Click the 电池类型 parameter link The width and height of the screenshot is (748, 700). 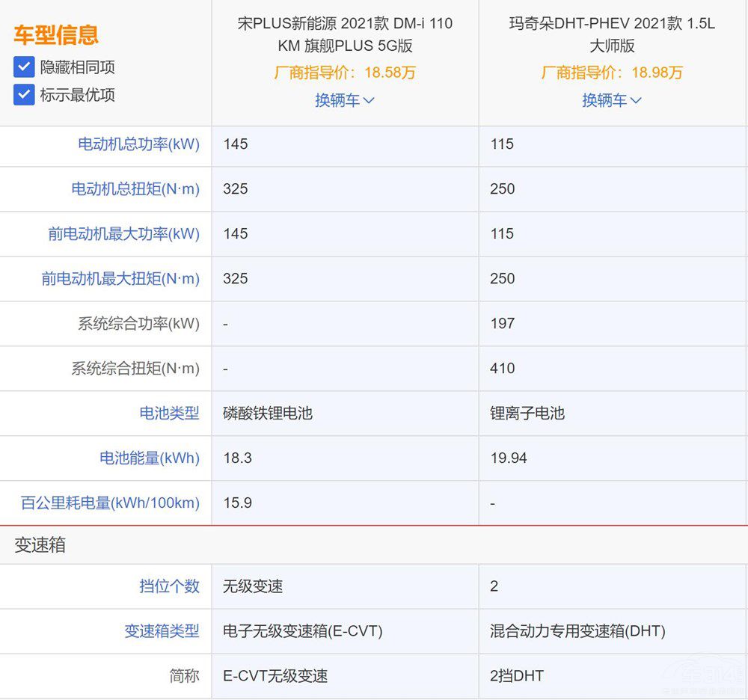169,414
